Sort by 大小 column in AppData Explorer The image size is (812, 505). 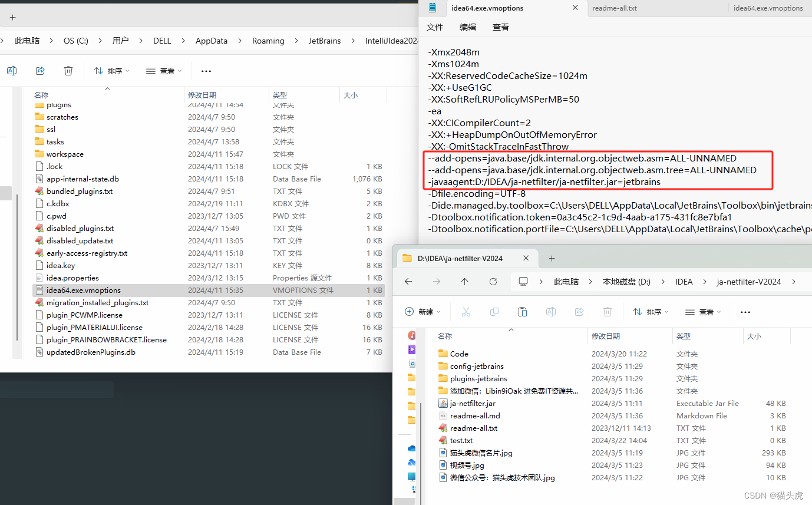[x=350, y=95]
